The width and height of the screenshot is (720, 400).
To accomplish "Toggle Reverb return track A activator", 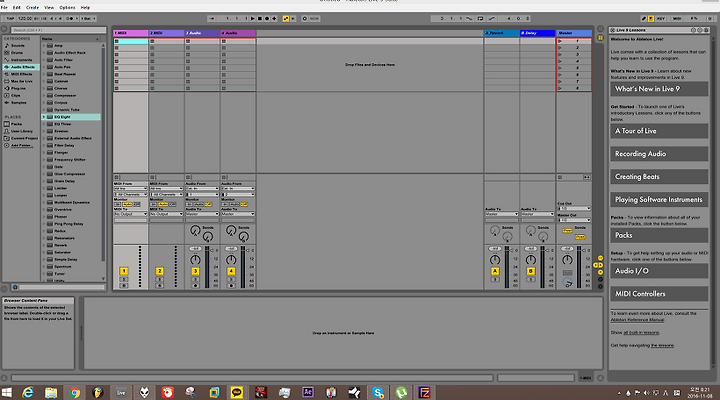I will coord(495,271).
